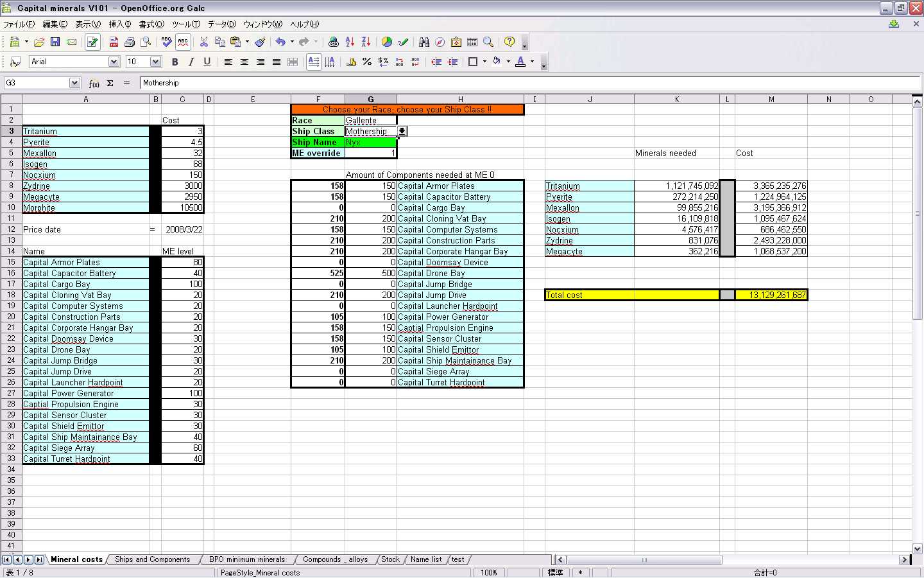Open the page preview
The width and height of the screenshot is (924, 578).
146,42
